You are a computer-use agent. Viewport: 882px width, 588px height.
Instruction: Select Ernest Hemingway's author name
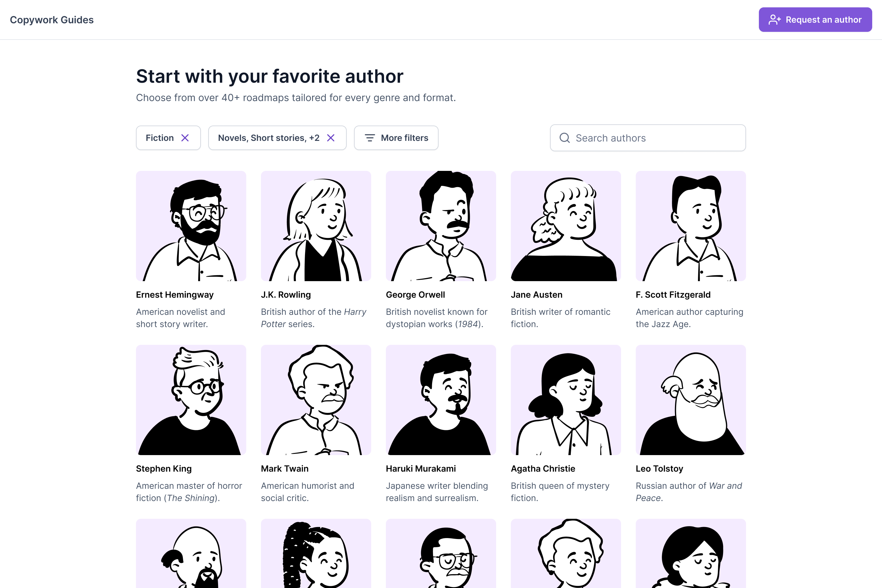click(x=175, y=295)
